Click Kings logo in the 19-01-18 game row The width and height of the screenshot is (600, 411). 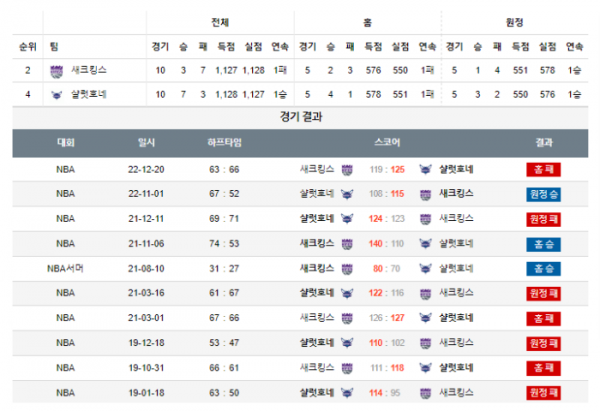pyautogui.click(x=426, y=393)
